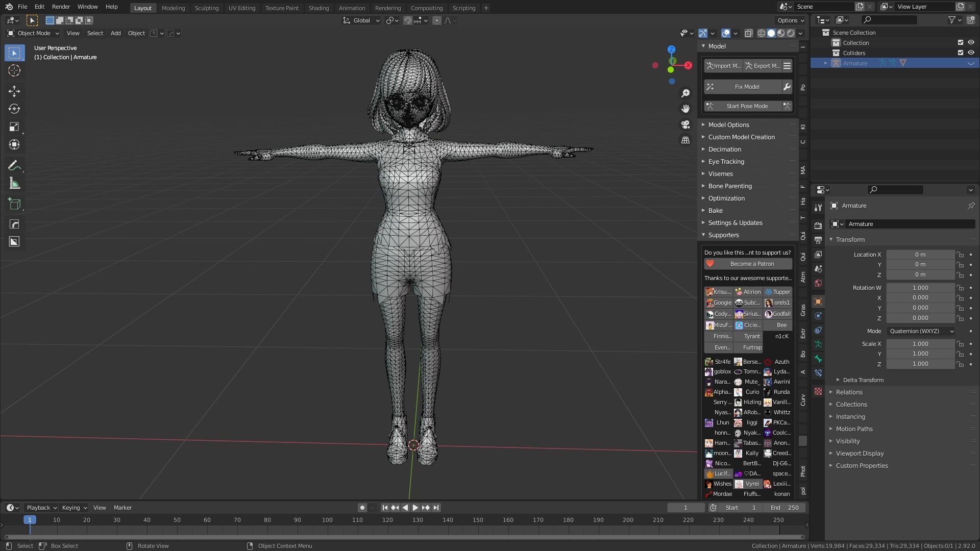Click the pan view hand icon
Viewport: 980px width, 551px height.
pos(685,109)
